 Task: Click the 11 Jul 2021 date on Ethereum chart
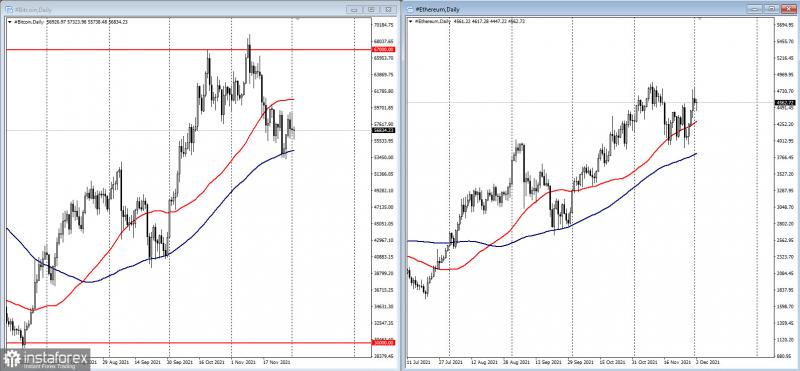coord(419,362)
